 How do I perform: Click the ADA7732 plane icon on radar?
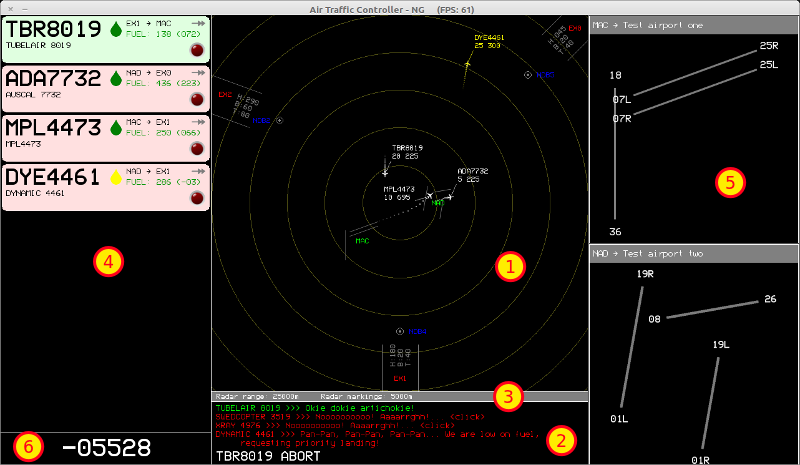[451, 196]
